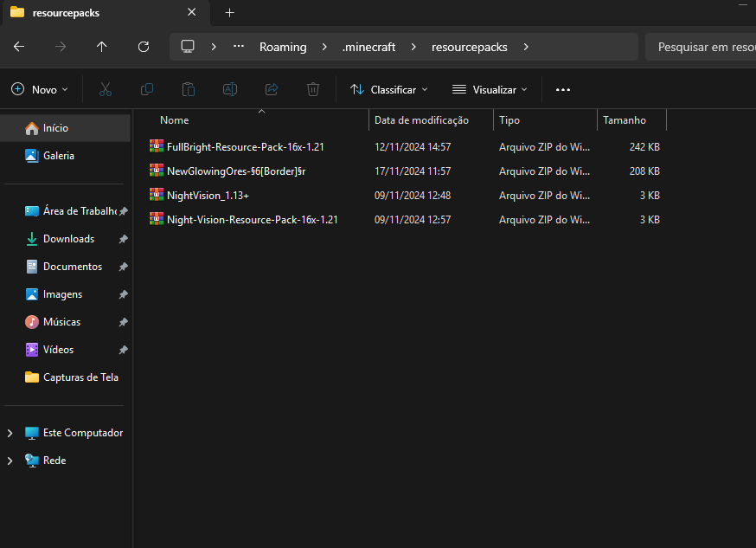Image resolution: width=756 pixels, height=548 pixels.
Task: Open a new tab with plus button
Action: [230, 13]
